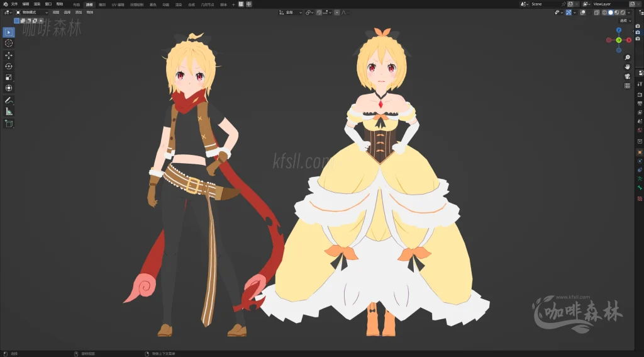Click the blue Z axis gizmo ball
This screenshot has width=644, height=357.
coord(619,30)
